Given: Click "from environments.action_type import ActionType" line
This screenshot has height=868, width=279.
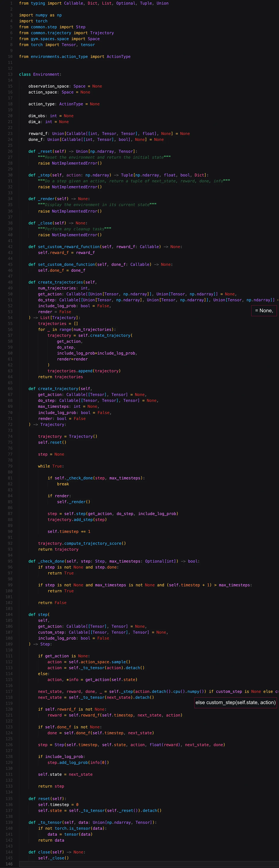Looking at the screenshot, I should (75, 57).
